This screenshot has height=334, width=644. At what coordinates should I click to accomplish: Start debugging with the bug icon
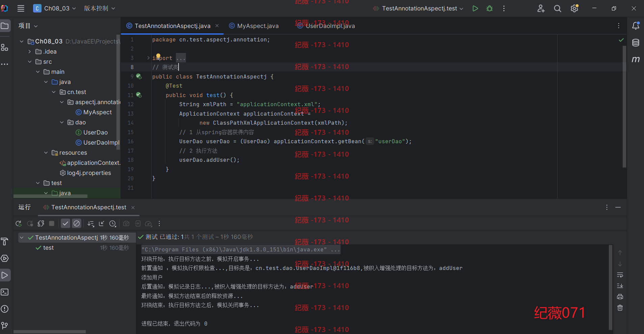[489, 8]
